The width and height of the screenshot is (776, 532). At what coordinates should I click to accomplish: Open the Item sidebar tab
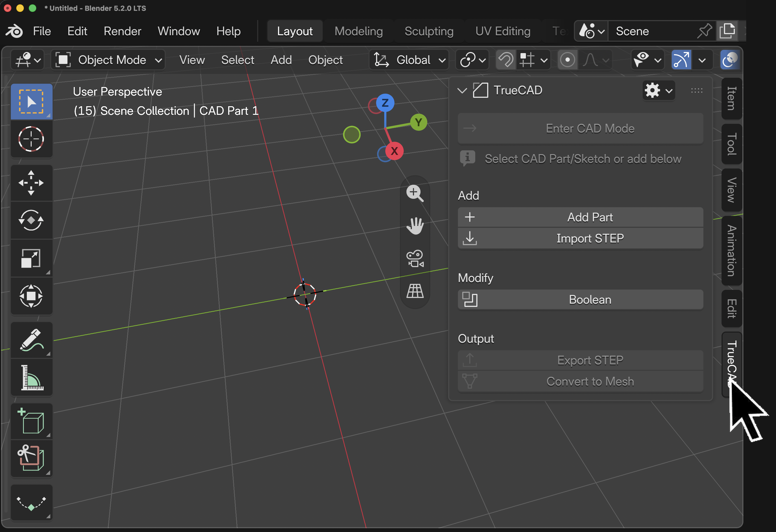point(731,98)
